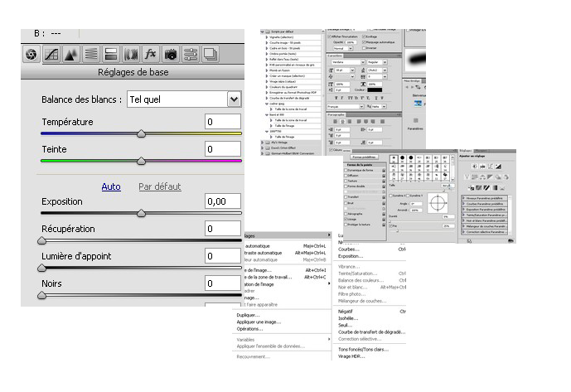Image resolution: width=571 pixels, height=392 pixels.
Task: Add a Vibrance adjustment icon
Action: [x=467, y=177]
